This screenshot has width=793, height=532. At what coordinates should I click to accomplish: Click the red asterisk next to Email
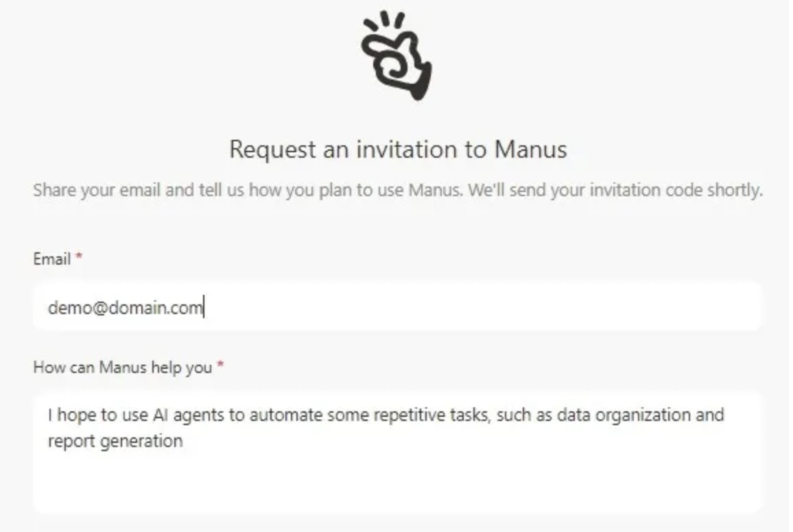coord(78,256)
